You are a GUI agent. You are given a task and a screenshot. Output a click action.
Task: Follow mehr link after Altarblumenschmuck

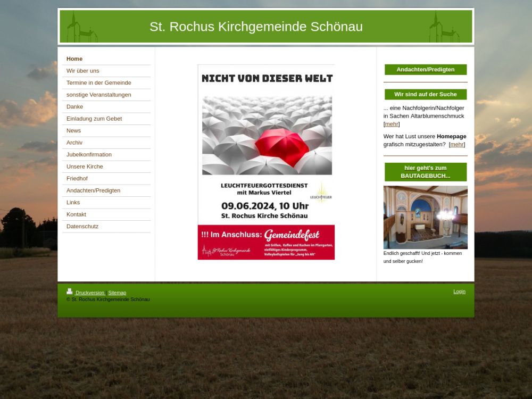392,124
